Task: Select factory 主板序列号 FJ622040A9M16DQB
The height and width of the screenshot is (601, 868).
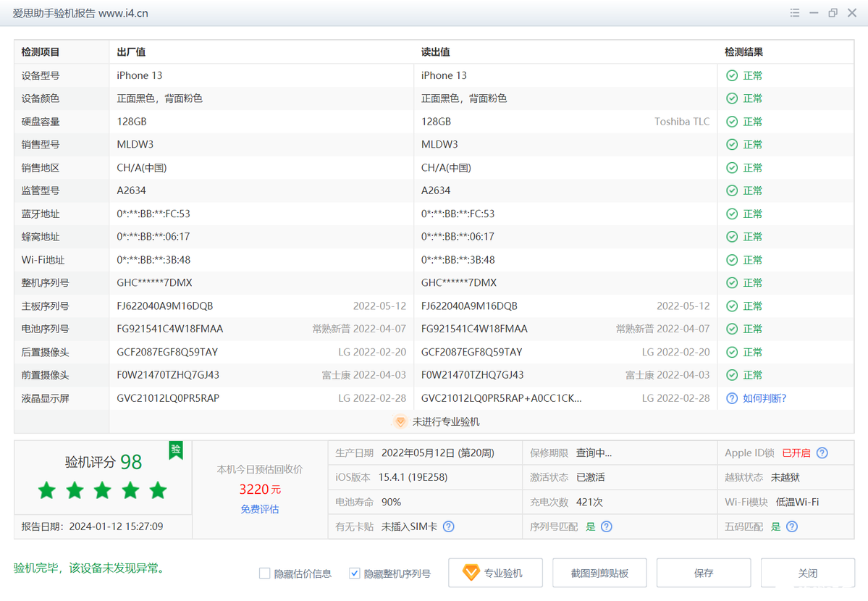Action: tap(165, 306)
